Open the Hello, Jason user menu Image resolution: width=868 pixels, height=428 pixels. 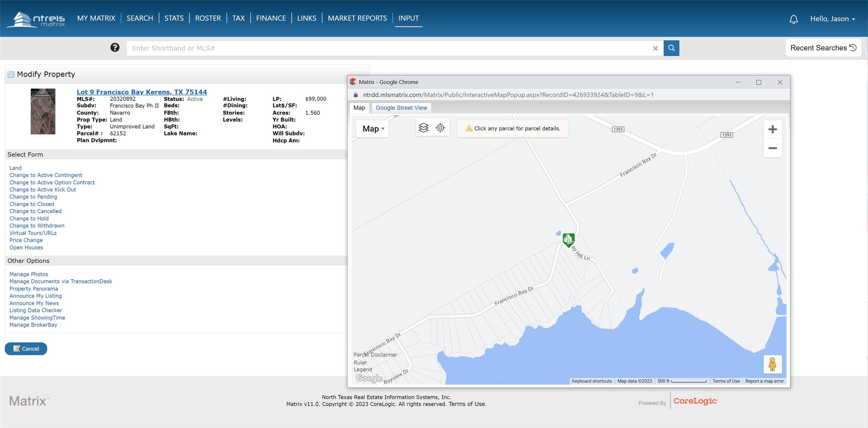[832, 19]
